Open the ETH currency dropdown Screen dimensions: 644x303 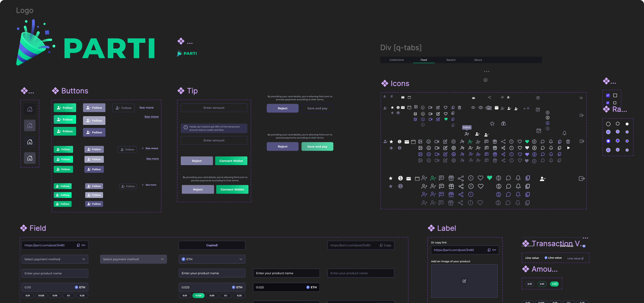pos(212,259)
